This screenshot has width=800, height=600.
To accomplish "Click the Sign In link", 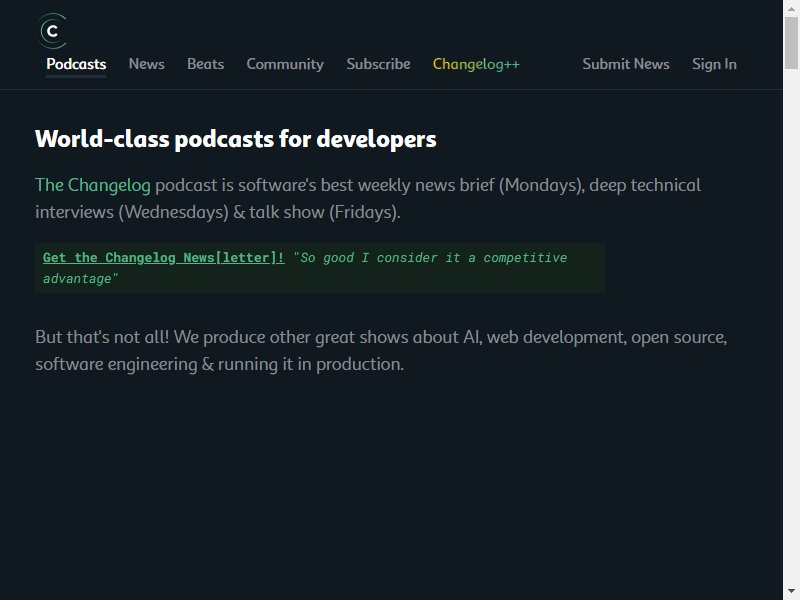I will click(714, 64).
